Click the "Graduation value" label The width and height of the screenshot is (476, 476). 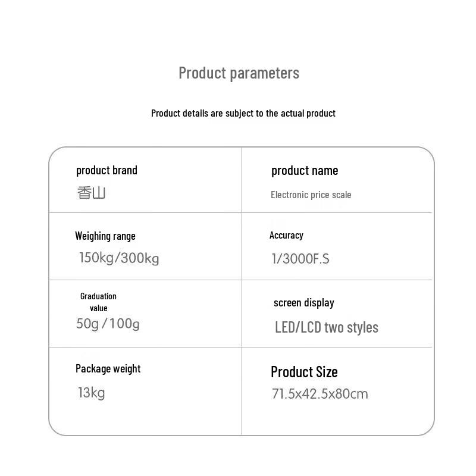click(x=98, y=302)
